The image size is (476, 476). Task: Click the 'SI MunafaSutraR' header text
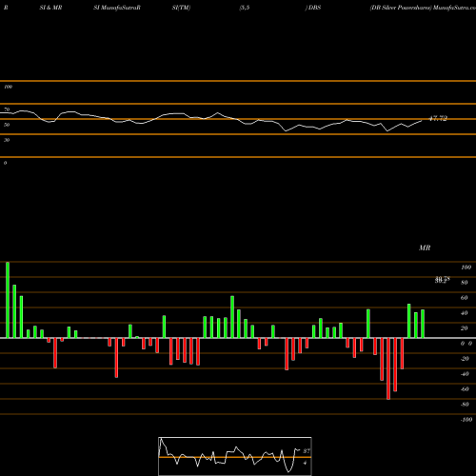117,8
